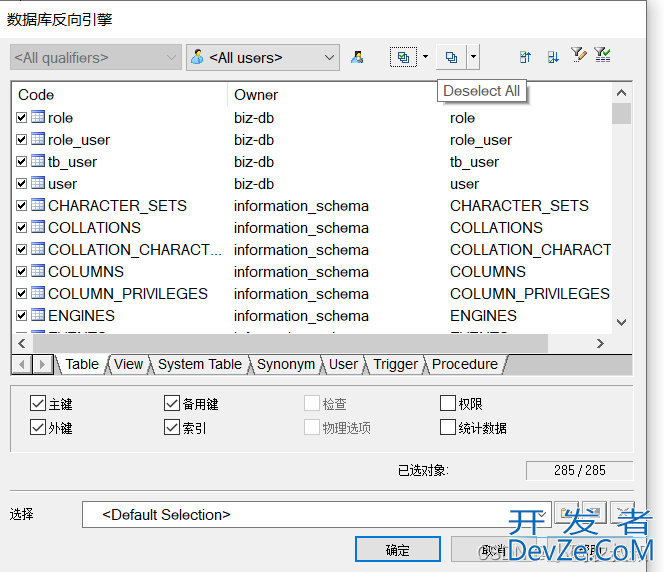Switch to the View tab
Screen dimensions: 664x572
coord(128,364)
